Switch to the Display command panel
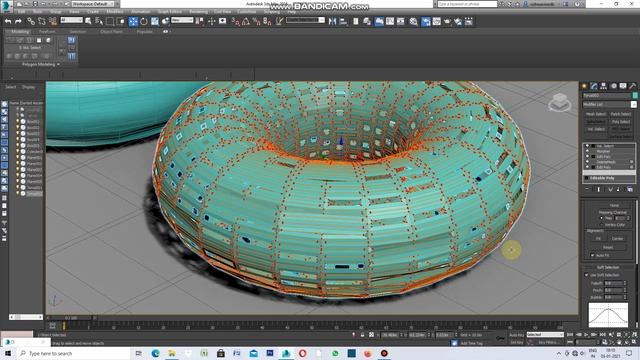 pyautogui.click(x=623, y=86)
